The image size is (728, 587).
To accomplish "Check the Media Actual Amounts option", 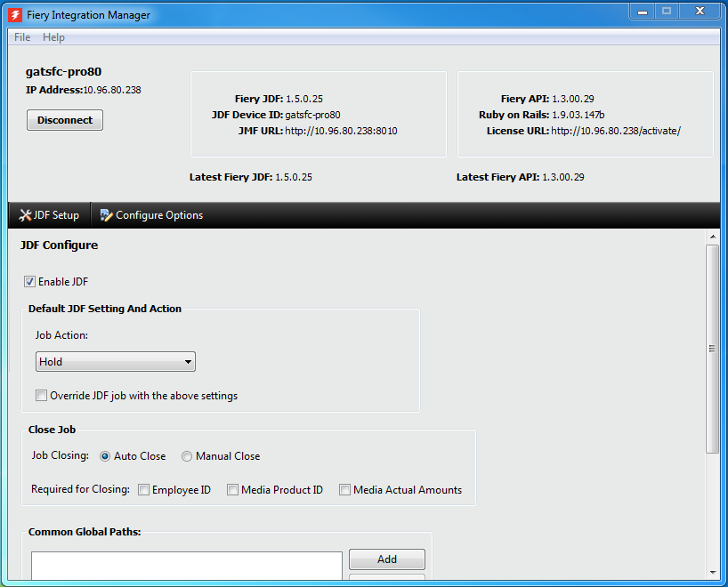I will (x=344, y=490).
